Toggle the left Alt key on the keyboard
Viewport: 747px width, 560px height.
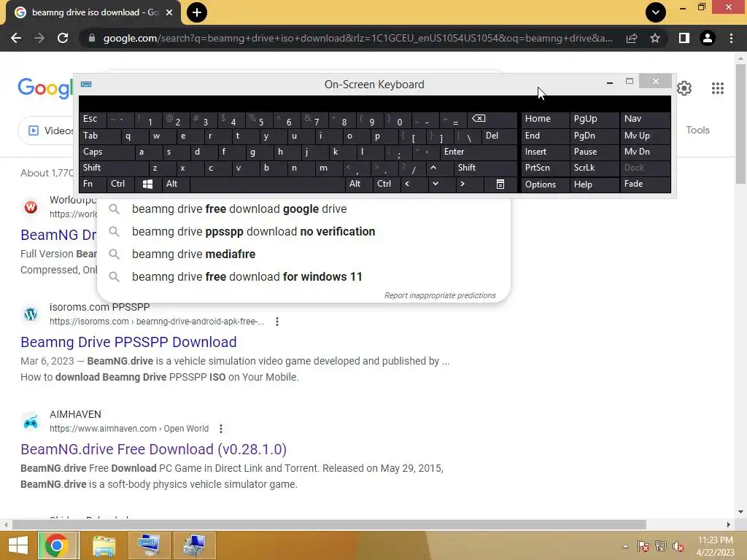[175, 184]
